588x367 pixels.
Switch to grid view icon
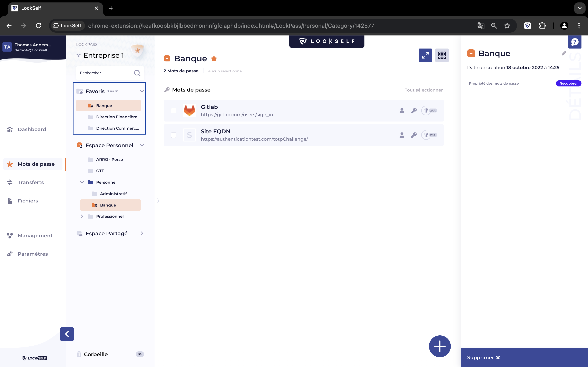pyautogui.click(x=442, y=55)
